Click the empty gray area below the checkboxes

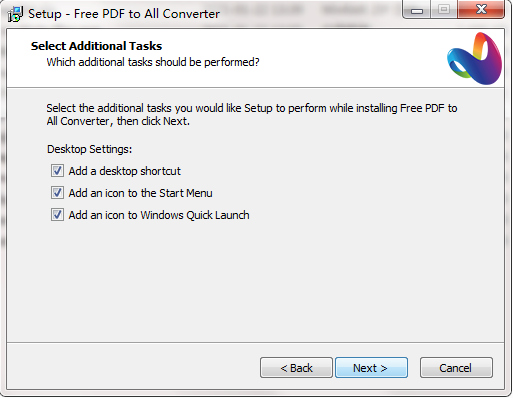tap(255, 283)
